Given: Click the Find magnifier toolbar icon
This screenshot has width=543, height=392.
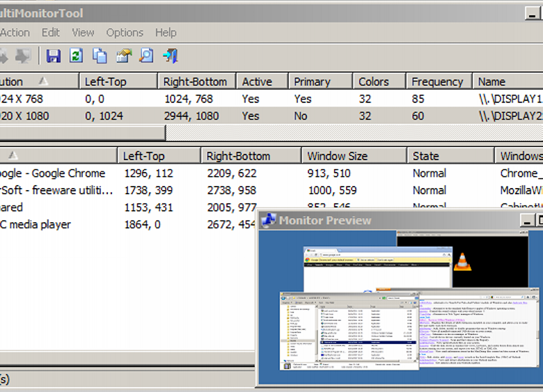Looking at the screenshot, I should (x=146, y=56).
